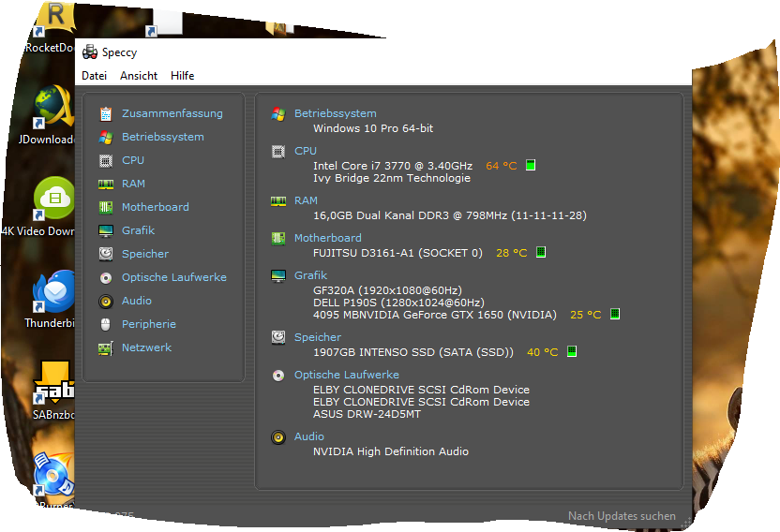This screenshot has width=780, height=532.
Task: Click the summary panel RAM icon
Action: (278, 200)
